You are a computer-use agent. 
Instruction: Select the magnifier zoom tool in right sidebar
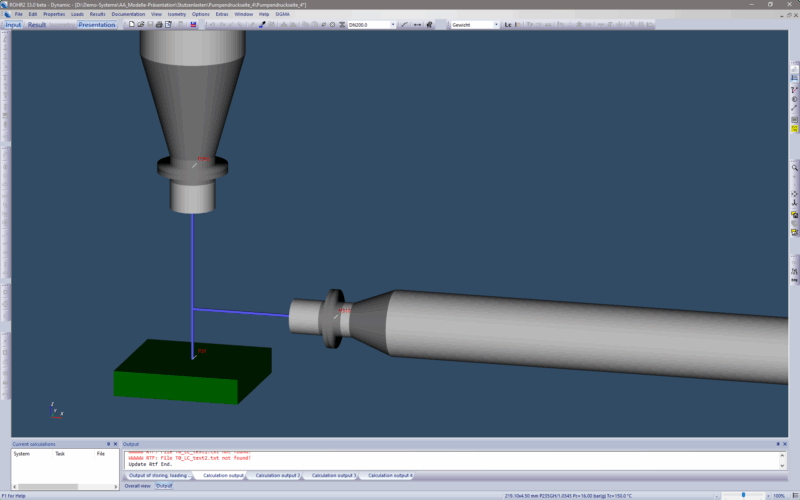point(794,168)
